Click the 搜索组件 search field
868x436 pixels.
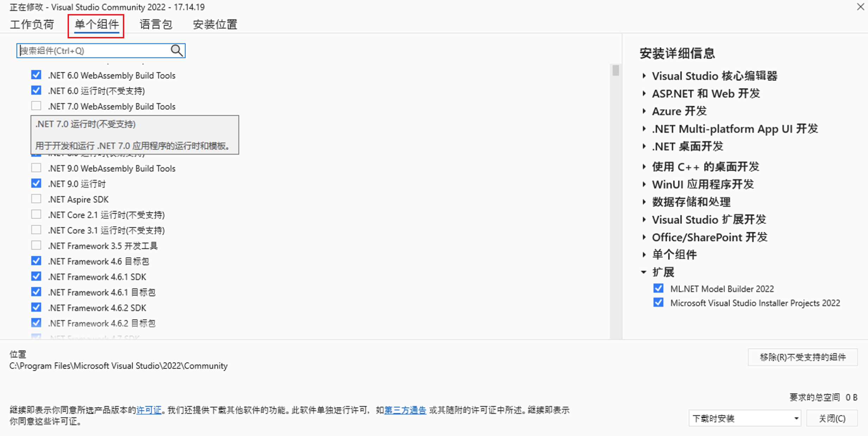pyautogui.click(x=93, y=51)
